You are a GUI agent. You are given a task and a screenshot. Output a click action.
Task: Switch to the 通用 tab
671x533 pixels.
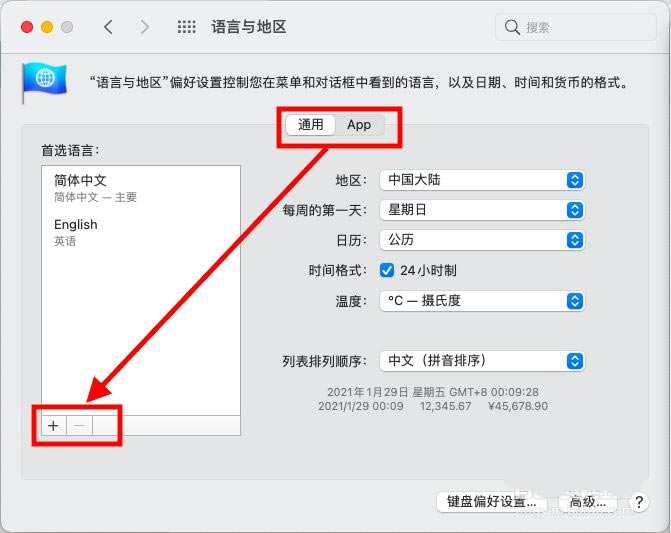311,125
